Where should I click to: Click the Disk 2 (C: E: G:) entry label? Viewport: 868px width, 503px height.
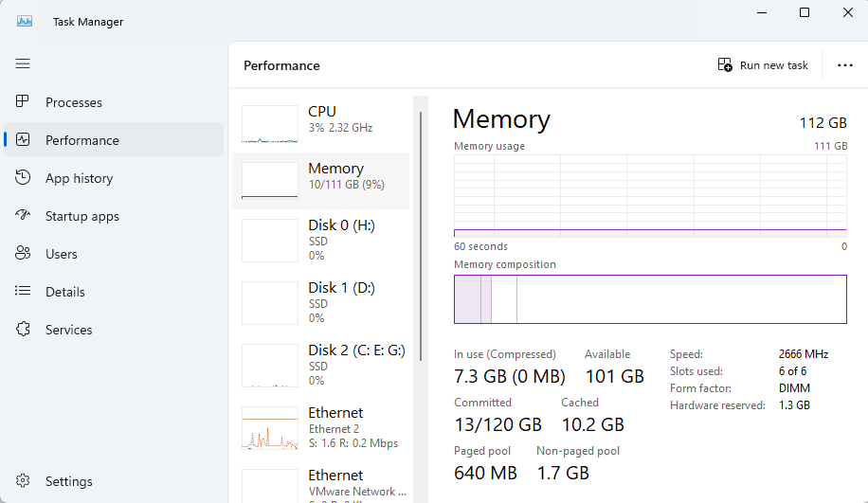tap(356, 350)
